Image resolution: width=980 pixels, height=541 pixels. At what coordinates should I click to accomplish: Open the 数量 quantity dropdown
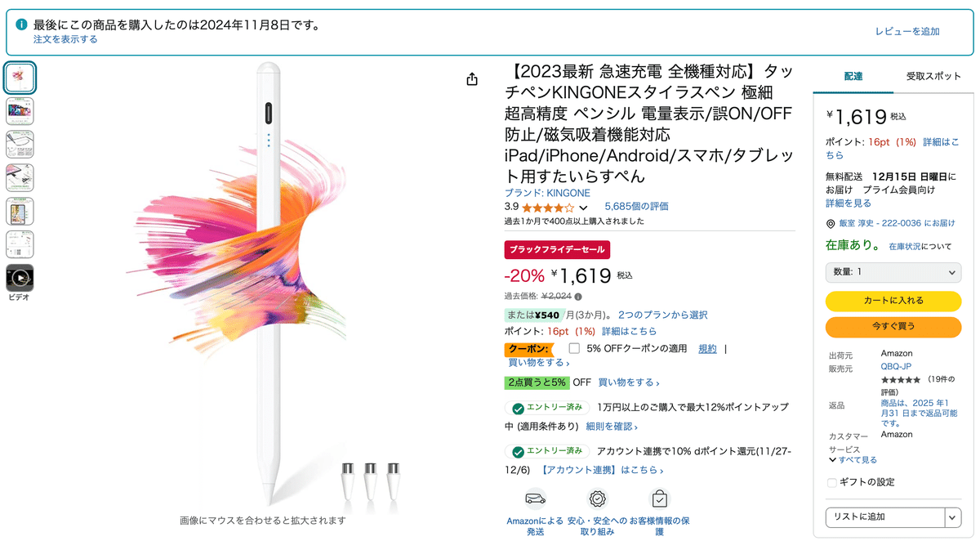(x=893, y=272)
